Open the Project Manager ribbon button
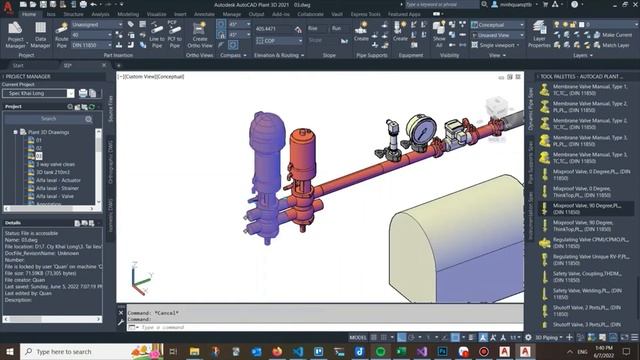The width and height of the screenshot is (640, 360). coord(15,35)
